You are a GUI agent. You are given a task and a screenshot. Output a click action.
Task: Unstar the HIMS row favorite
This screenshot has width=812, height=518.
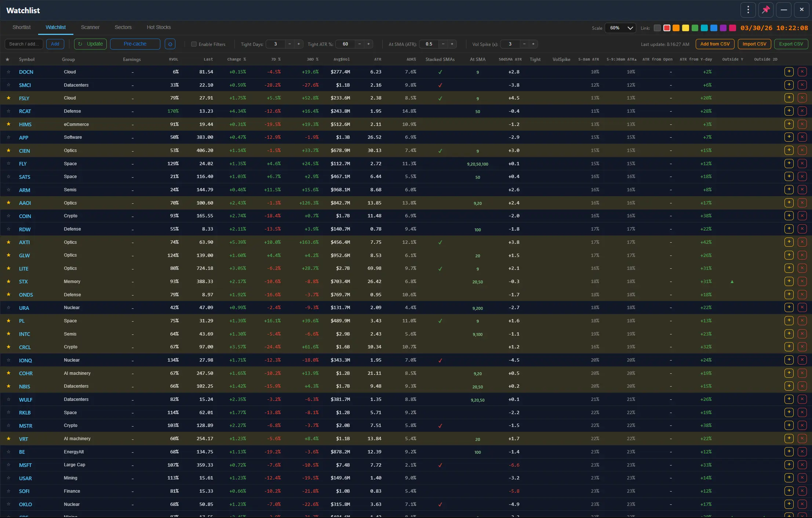(8, 124)
